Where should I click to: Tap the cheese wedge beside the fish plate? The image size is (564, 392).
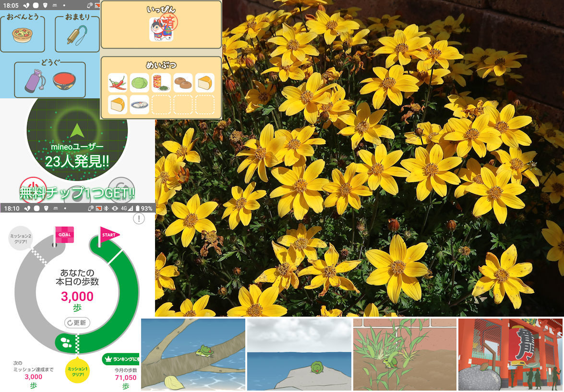(118, 105)
